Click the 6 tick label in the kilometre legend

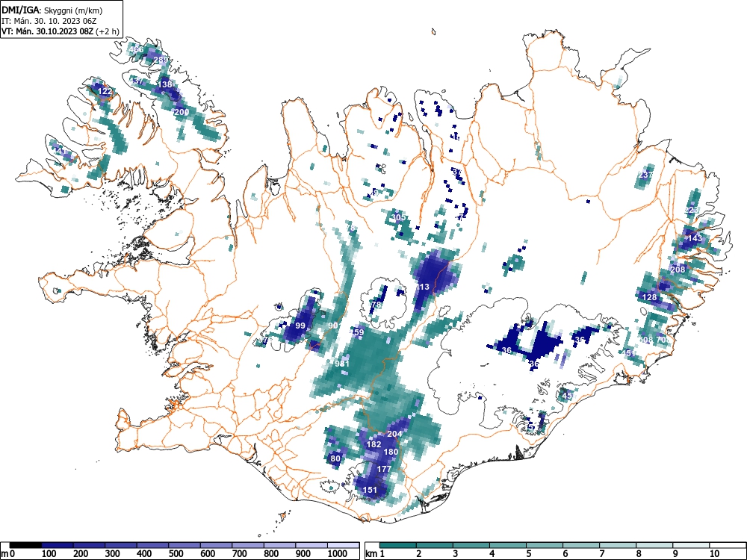point(565,553)
